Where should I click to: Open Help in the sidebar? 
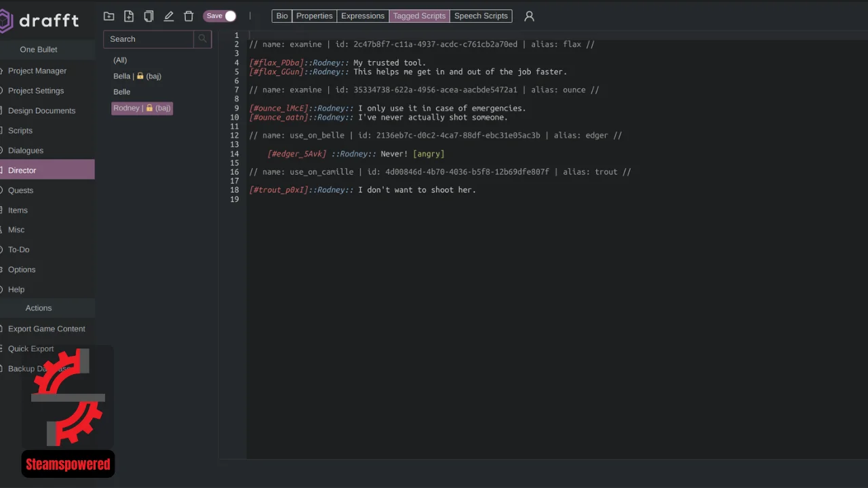16,289
